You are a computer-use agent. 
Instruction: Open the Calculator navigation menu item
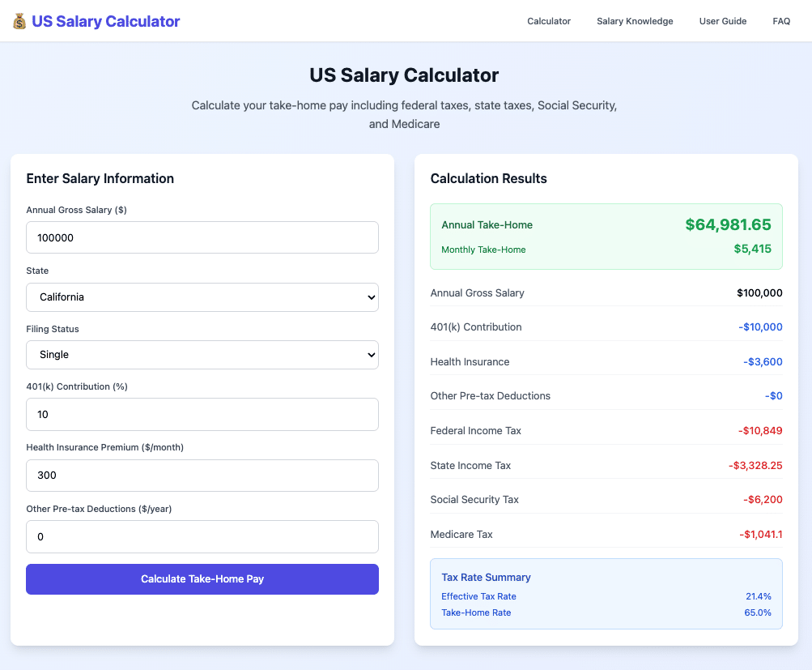click(548, 21)
